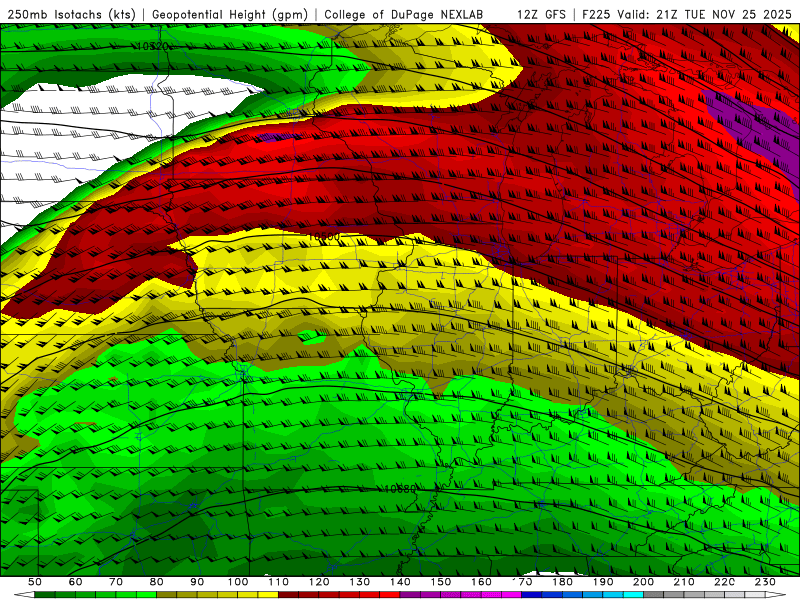Click the 10500 height contour label

[324, 237]
